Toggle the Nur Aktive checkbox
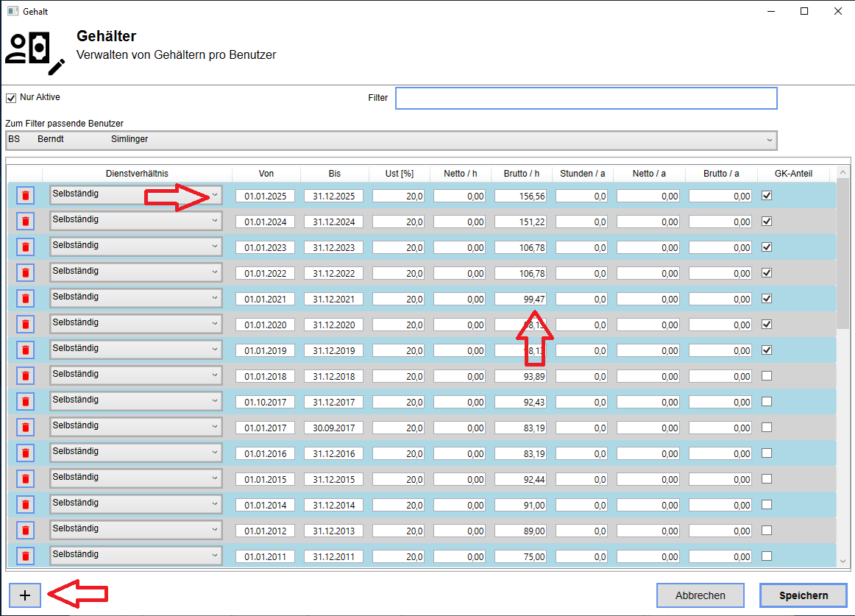This screenshot has height=616, width=855. (11, 98)
